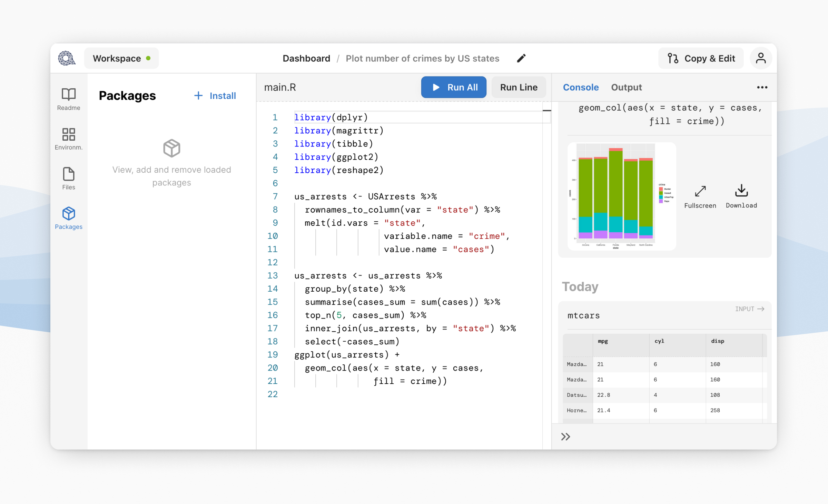
Task: Click the ggplot(us_arrests) + line
Action: 347,354
